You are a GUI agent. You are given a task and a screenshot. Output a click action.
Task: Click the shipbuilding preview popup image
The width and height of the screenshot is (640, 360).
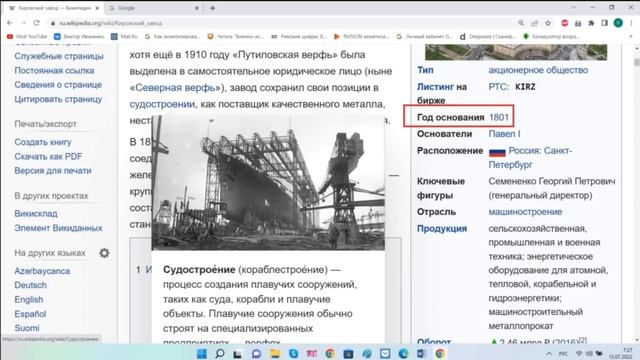click(x=268, y=182)
